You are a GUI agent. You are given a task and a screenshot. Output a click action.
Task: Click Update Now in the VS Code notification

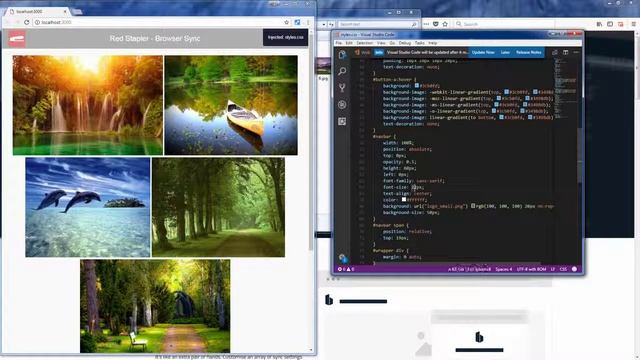[483, 52]
